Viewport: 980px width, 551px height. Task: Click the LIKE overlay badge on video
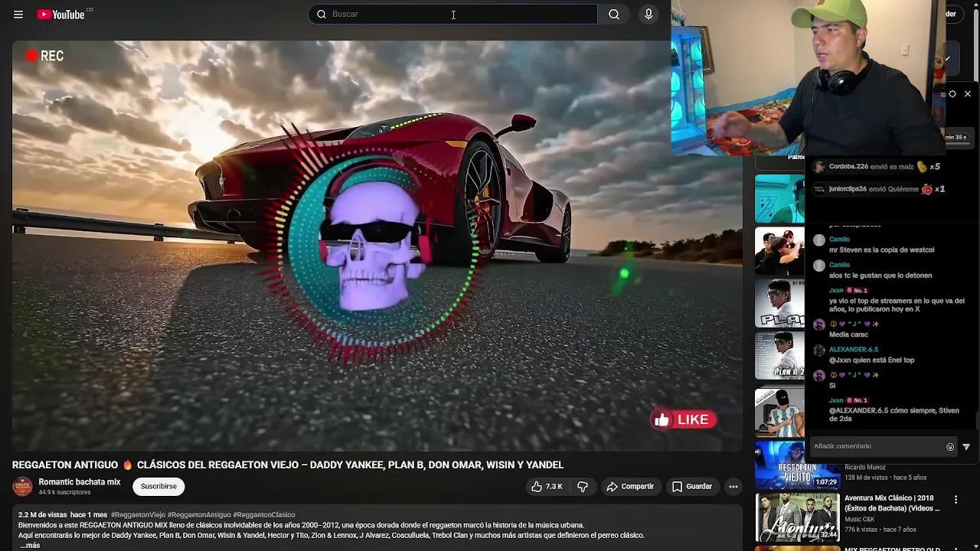point(683,419)
